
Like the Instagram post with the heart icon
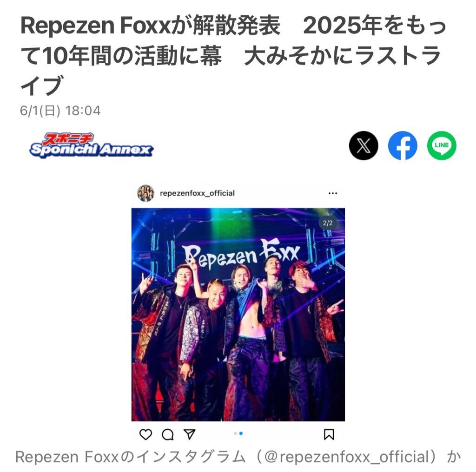[145, 434]
